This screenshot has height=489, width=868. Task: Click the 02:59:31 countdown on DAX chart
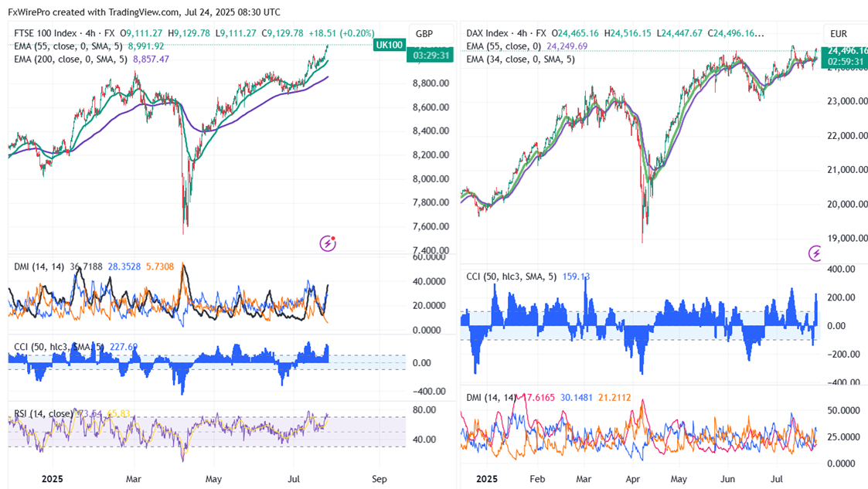(845, 61)
